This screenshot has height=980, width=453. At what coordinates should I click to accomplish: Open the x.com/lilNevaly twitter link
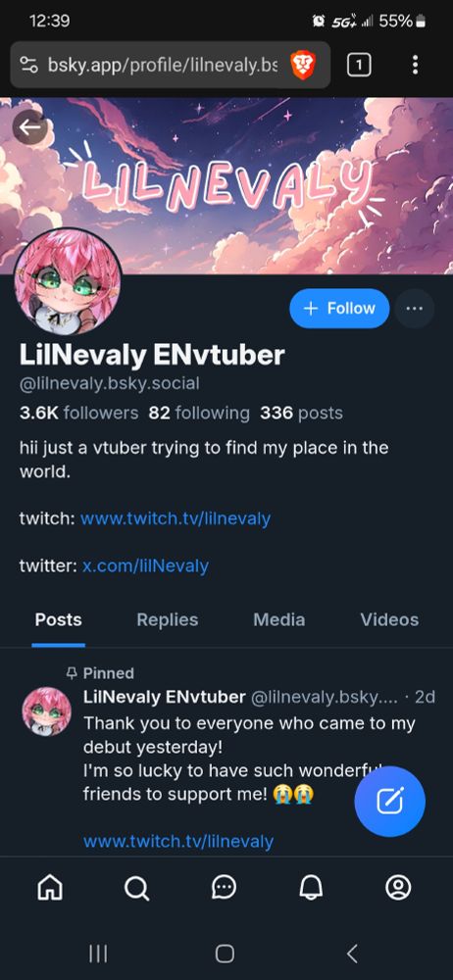[145, 566]
